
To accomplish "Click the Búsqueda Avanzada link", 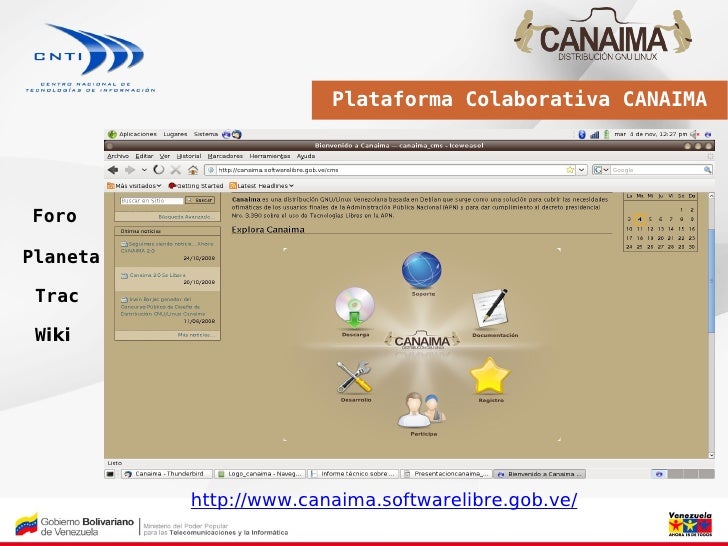I will pos(186,217).
